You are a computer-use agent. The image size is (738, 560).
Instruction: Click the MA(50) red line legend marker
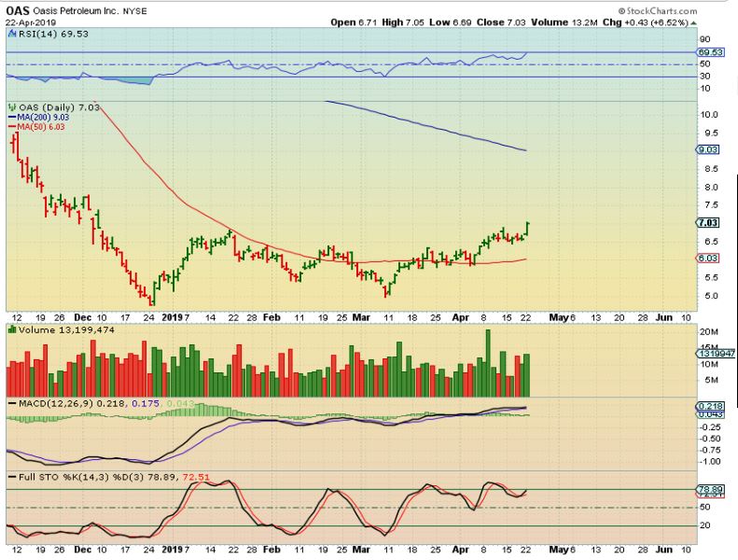tap(12, 127)
